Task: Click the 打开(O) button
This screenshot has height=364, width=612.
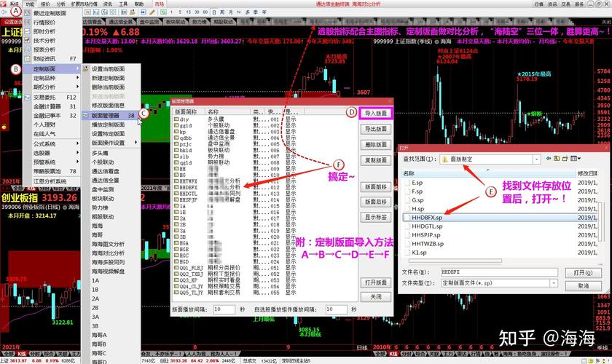Action: click(x=583, y=273)
